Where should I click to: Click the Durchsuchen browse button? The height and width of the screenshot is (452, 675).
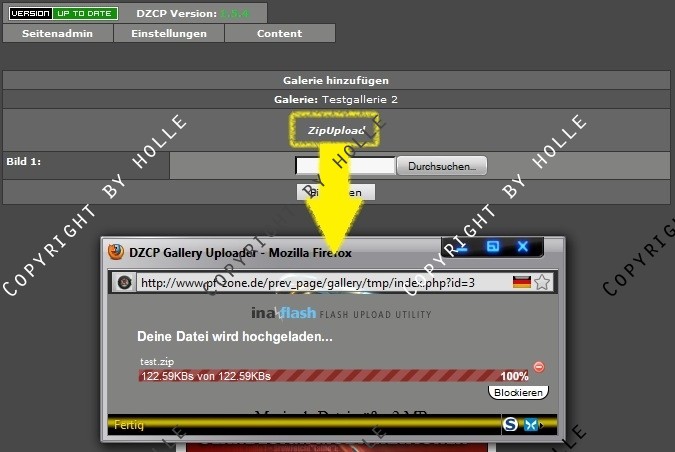[x=442, y=166]
